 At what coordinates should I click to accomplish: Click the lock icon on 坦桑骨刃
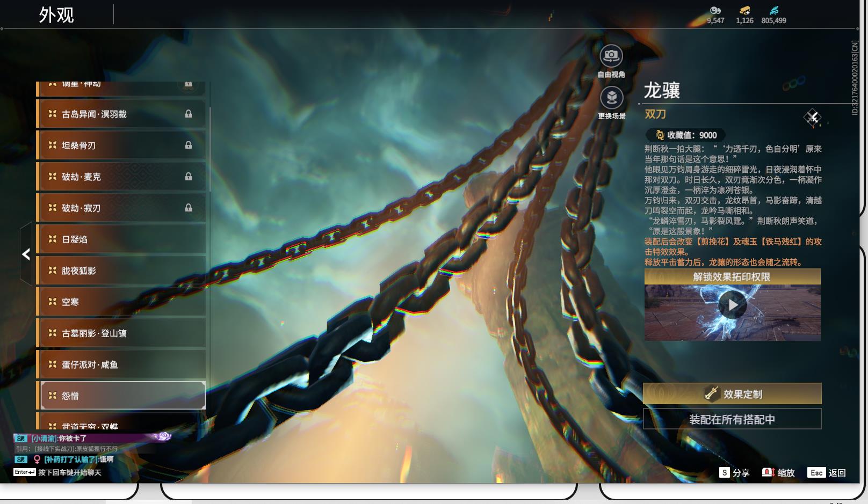click(x=189, y=145)
